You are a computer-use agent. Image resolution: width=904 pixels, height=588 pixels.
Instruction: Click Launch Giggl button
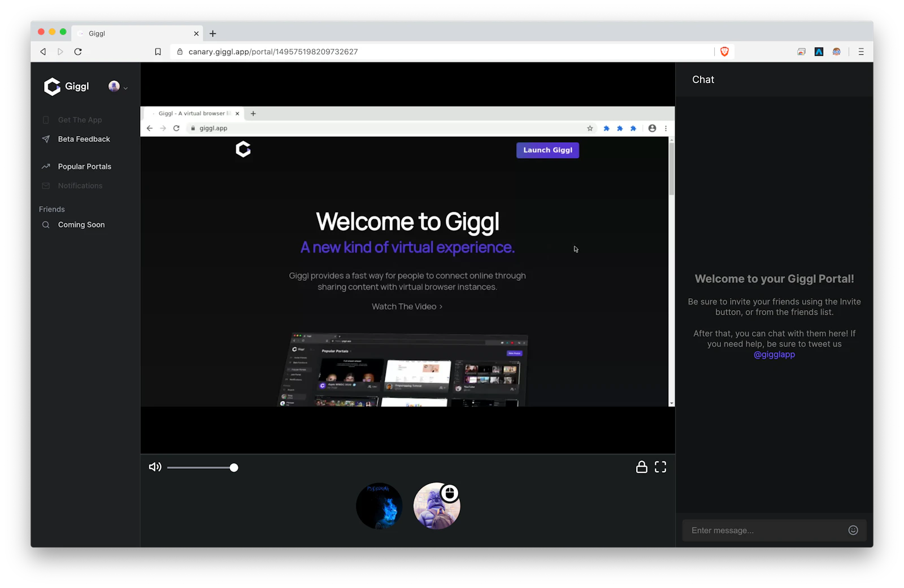coord(547,150)
